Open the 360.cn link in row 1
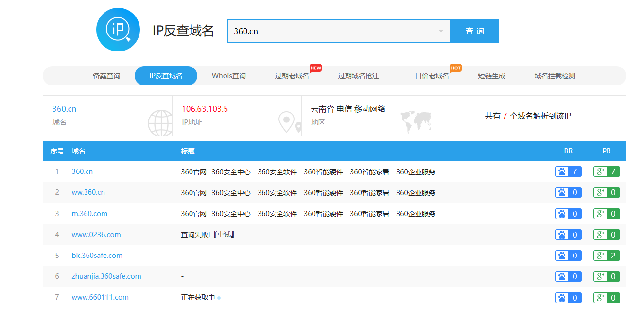The height and width of the screenshot is (324, 644). coord(82,171)
